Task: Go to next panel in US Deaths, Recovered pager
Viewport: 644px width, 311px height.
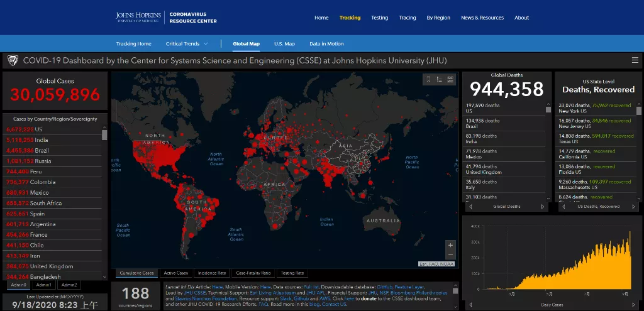Action: click(634, 207)
